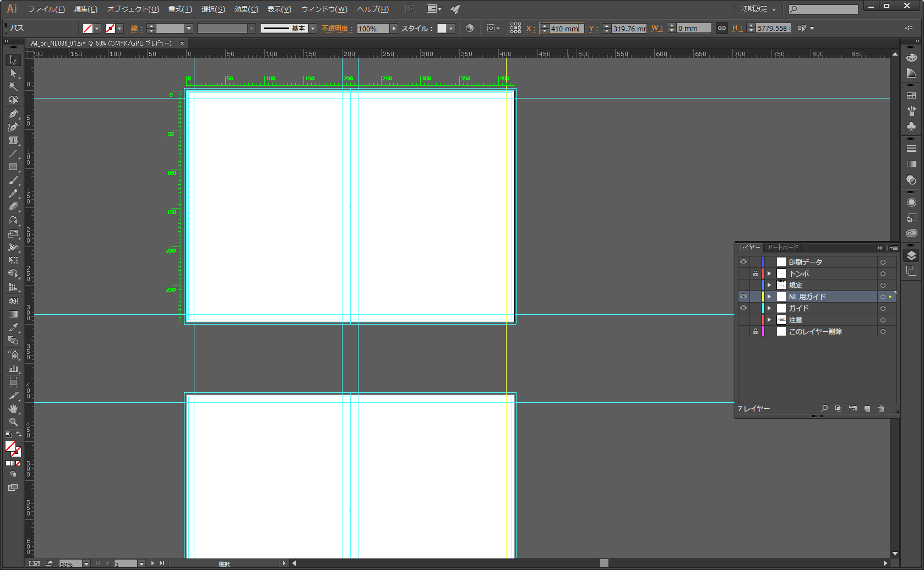Select the Column Graph tool
This screenshot has height=570, width=924.
pyautogui.click(x=13, y=369)
